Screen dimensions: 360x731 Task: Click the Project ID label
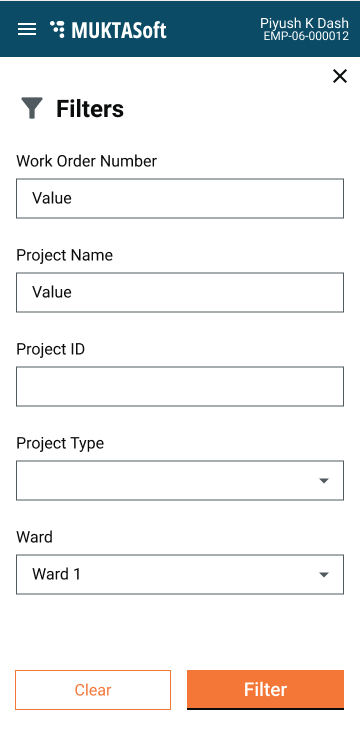pyautogui.click(x=51, y=349)
